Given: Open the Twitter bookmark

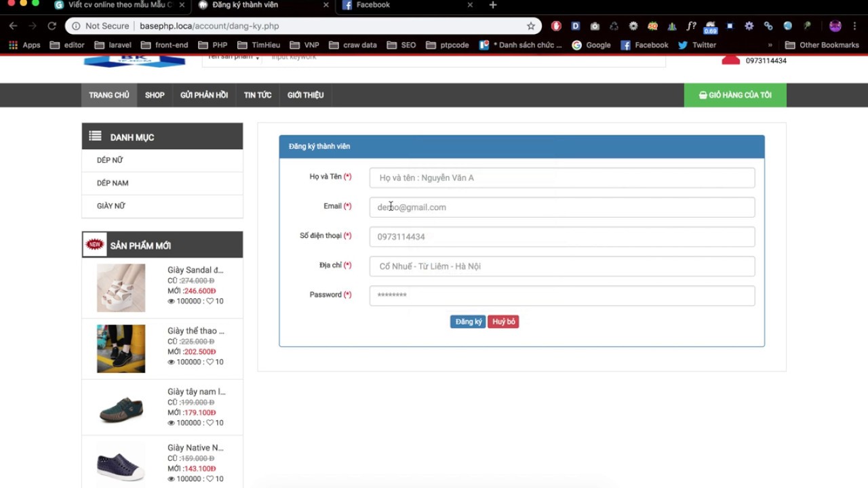Looking at the screenshot, I should pos(696,45).
